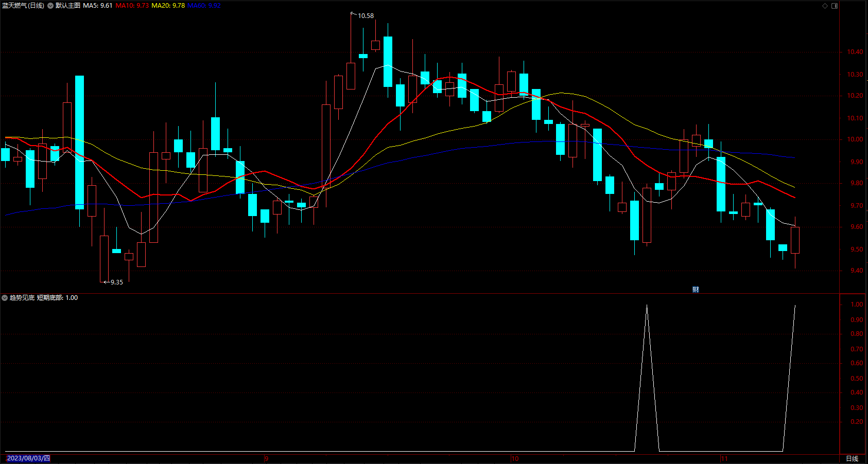Click the 9.35 low price label
The height and width of the screenshot is (464, 868).
tap(117, 282)
